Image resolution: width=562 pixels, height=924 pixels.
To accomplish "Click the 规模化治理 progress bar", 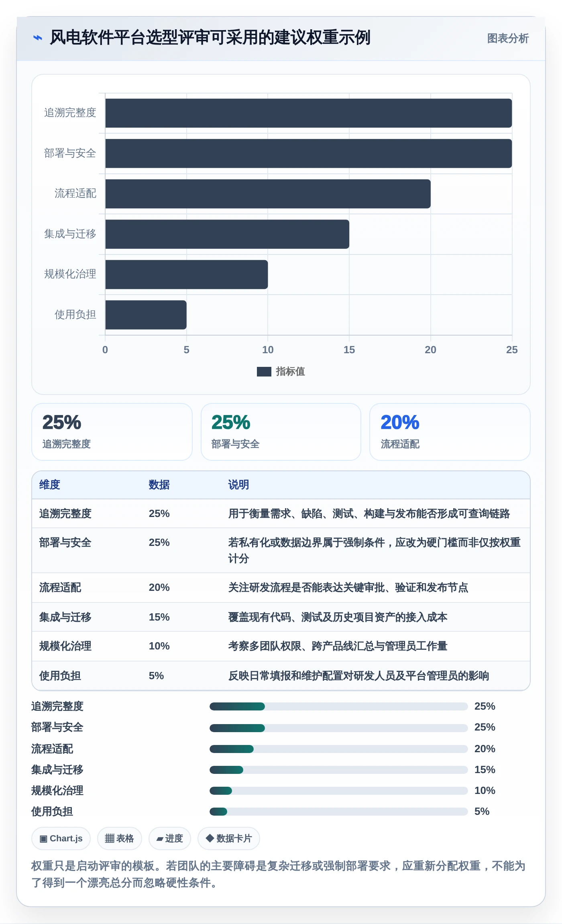I will click(x=339, y=791).
